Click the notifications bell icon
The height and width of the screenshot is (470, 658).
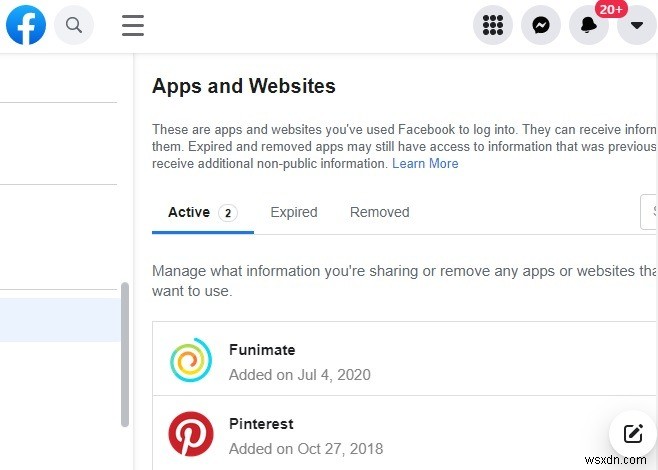(589, 26)
